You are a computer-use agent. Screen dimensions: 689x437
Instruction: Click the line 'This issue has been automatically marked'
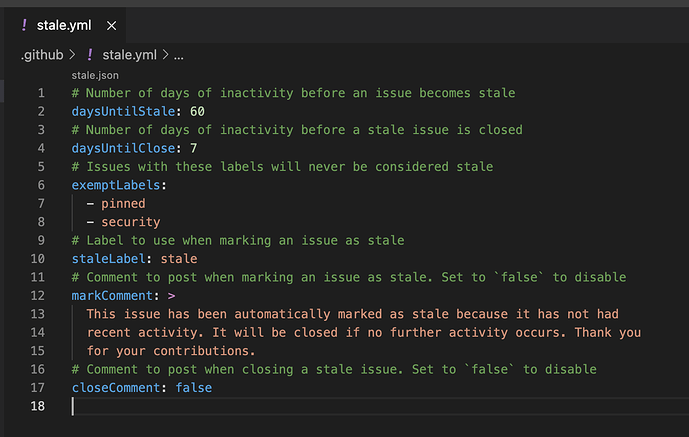pyautogui.click(x=352, y=314)
